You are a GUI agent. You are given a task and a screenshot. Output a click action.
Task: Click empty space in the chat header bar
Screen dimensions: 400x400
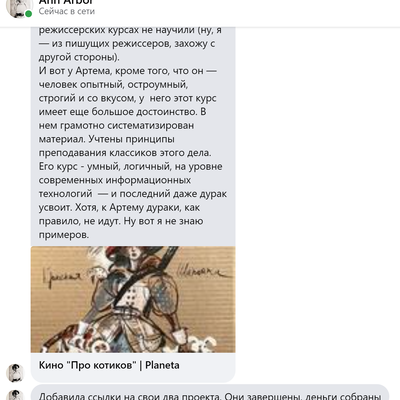[x=247, y=12]
